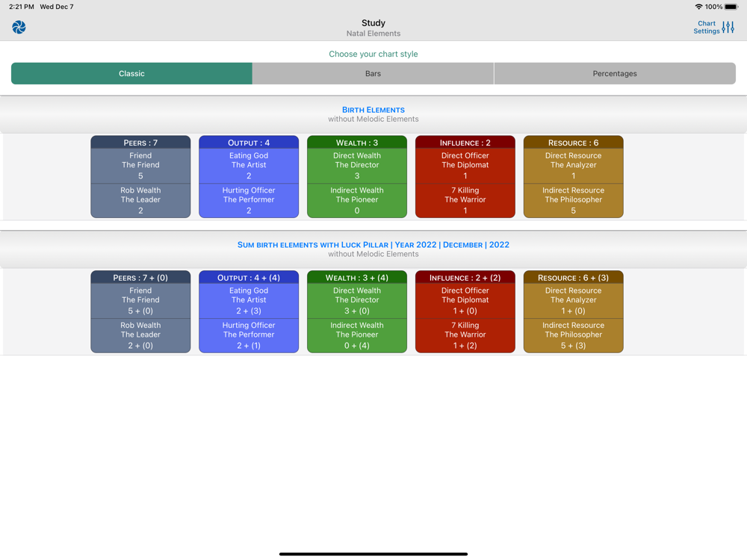The height and width of the screenshot is (560, 747).
Task: Tap the Birth Elements section header
Action: click(x=373, y=110)
